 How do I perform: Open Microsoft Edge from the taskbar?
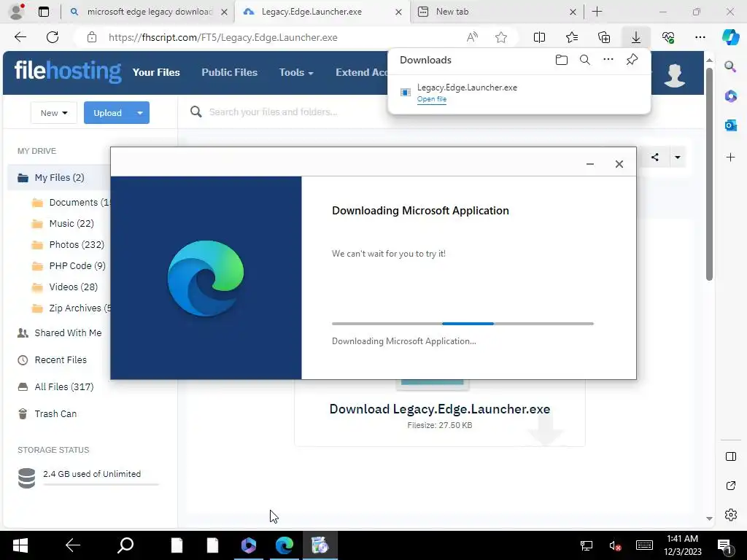(x=285, y=545)
